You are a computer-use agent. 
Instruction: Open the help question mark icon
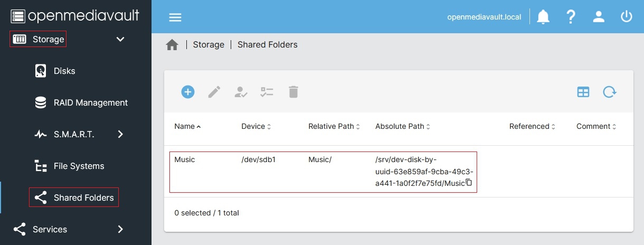pos(570,17)
